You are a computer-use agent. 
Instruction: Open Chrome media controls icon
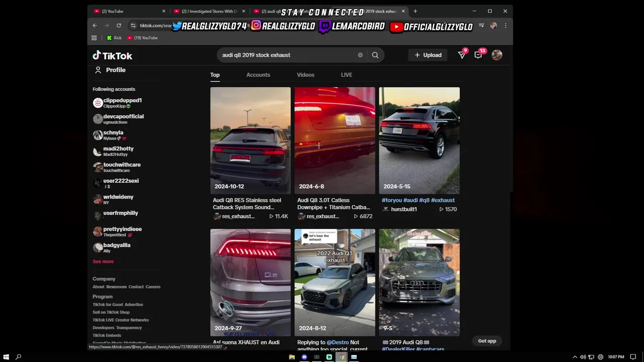point(481,26)
